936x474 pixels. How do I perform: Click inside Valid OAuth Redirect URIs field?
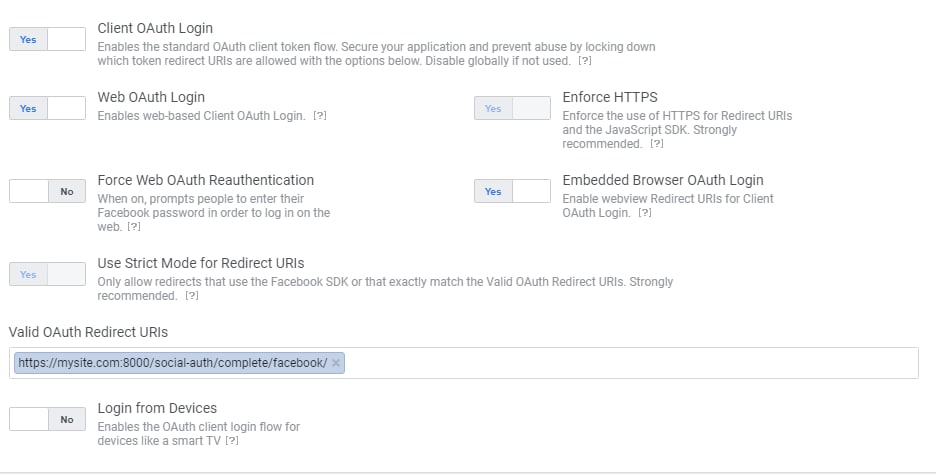click(630, 363)
